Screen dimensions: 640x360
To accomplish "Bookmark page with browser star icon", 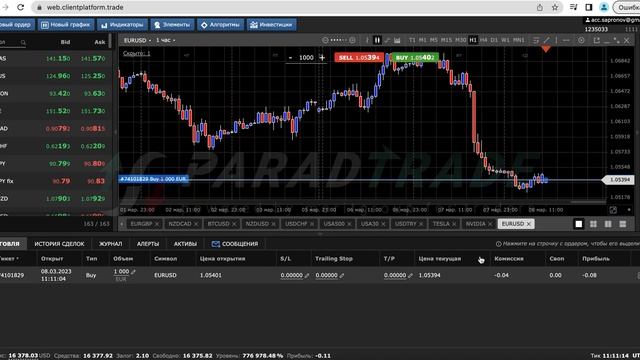I will pyautogui.click(x=555, y=7).
